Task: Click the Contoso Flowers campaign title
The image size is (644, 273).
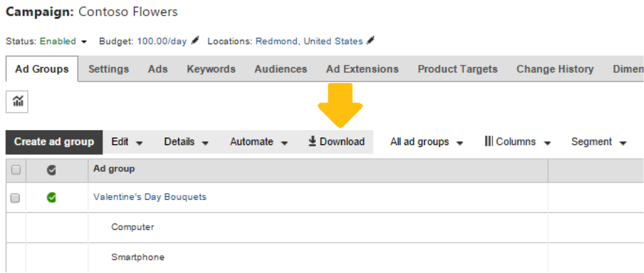Action: click(x=128, y=11)
